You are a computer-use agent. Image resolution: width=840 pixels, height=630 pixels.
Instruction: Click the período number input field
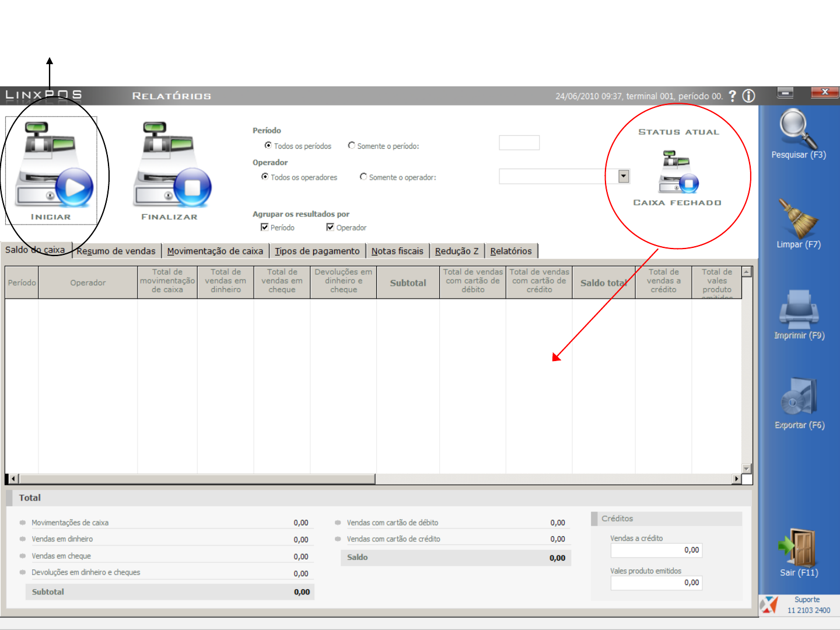[x=519, y=143]
